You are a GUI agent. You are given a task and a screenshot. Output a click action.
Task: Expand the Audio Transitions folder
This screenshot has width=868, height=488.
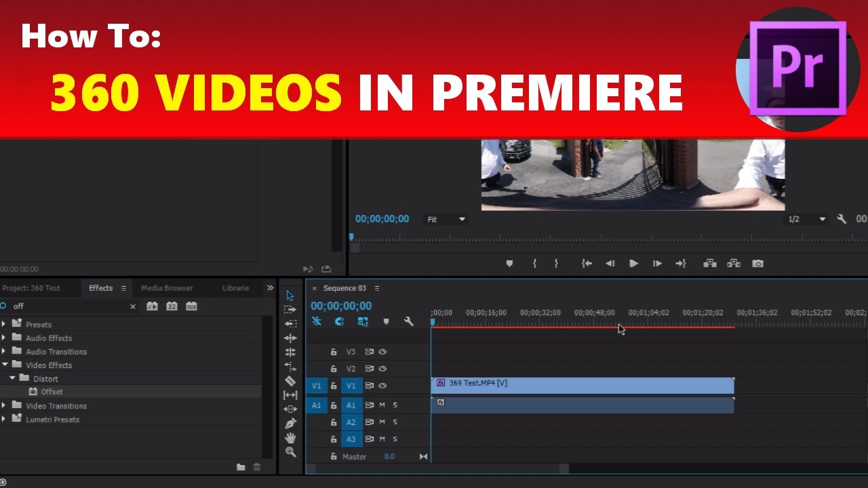3,351
